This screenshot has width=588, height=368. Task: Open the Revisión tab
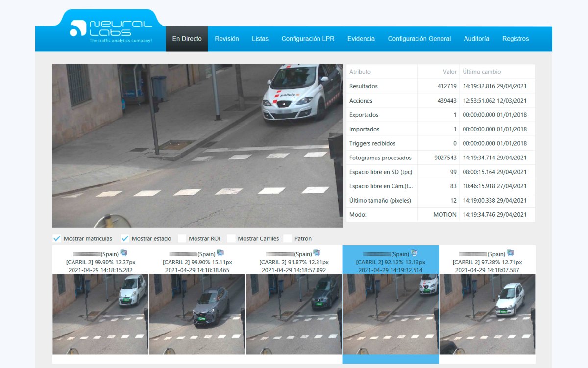(x=227, y=39)
